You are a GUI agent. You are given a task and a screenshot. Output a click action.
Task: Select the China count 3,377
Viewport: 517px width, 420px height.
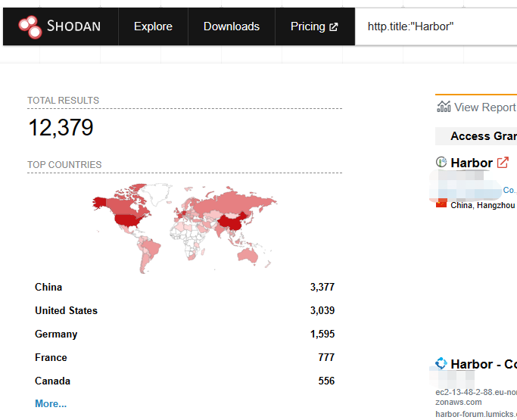pos(322,287)
